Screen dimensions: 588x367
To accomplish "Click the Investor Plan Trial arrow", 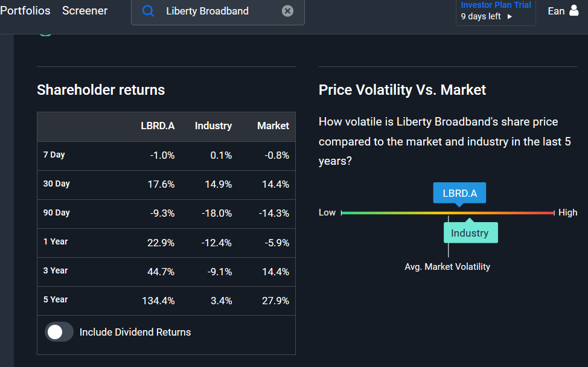I will 510,16.
